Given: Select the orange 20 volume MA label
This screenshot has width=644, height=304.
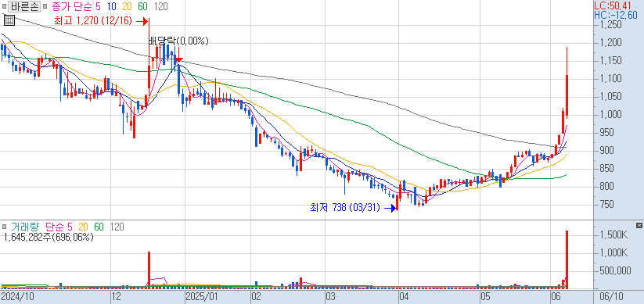Looking at the screenshot, I should click(x=84, y=227).
